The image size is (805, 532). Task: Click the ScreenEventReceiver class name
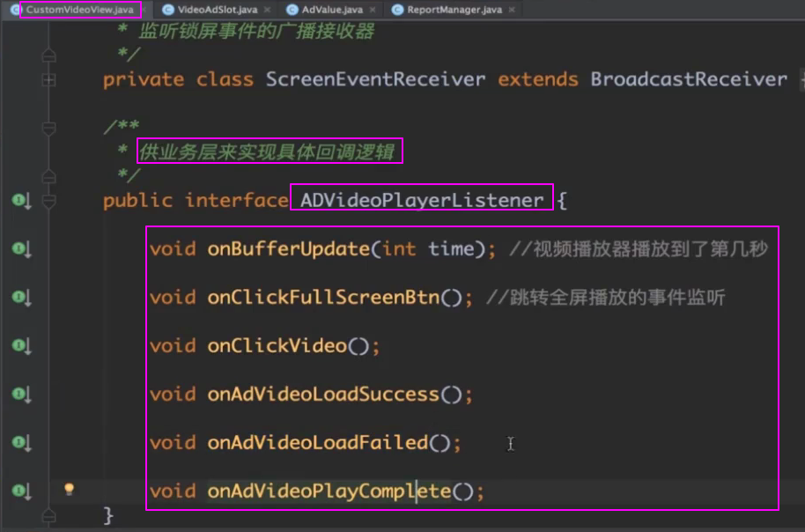375,79
